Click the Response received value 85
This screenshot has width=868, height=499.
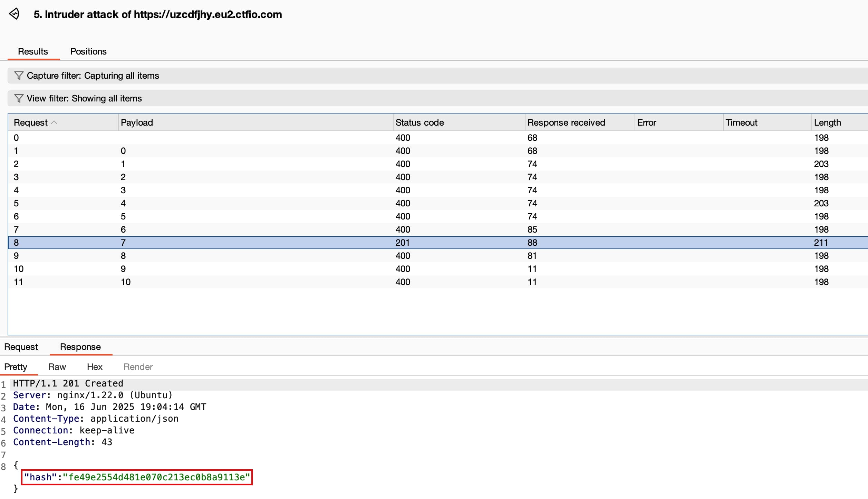coord(532,229)
